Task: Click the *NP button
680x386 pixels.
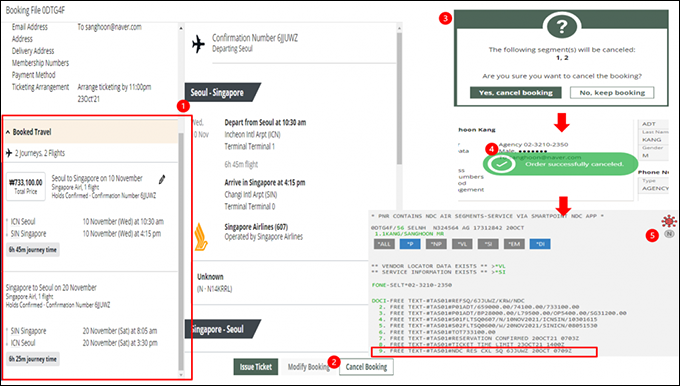Action: point(436,244)
